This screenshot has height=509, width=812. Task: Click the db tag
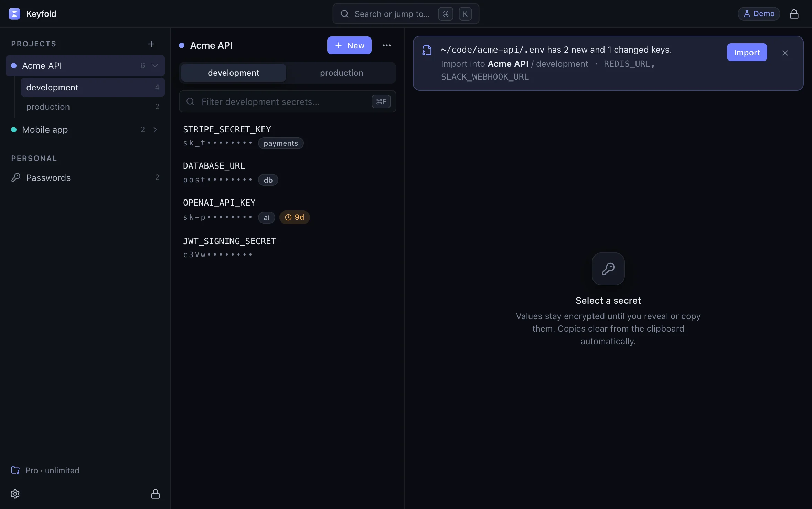[x=268, y=180]
